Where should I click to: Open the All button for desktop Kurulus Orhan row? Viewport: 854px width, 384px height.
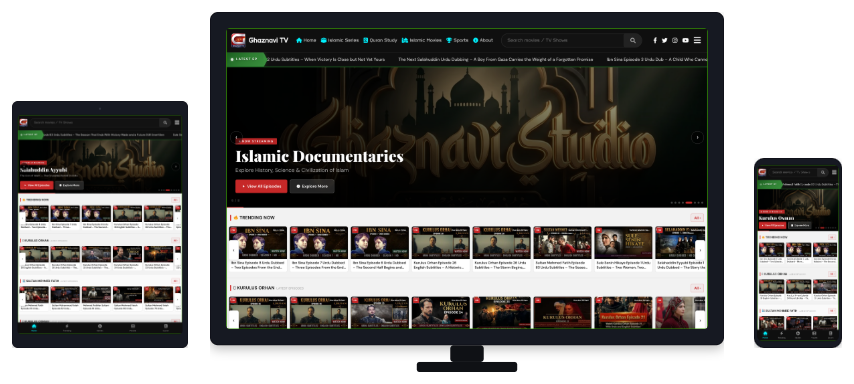[x=697, y=288]
